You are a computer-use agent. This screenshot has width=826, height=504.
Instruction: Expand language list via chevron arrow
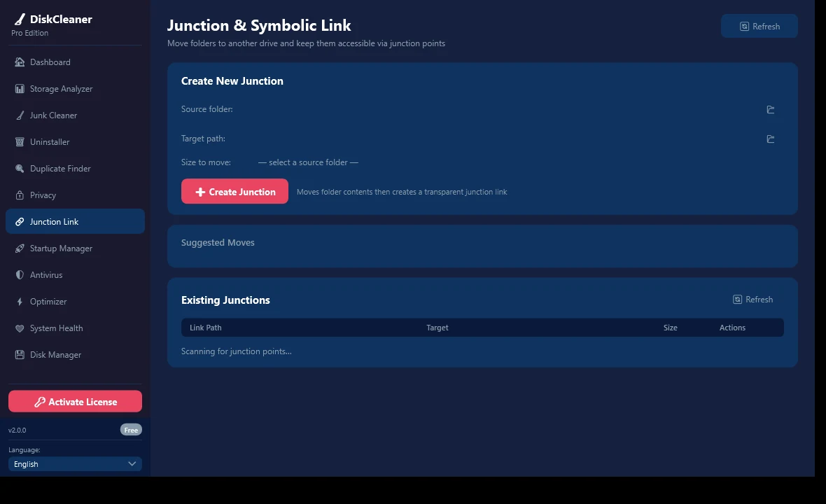point(132,464)
